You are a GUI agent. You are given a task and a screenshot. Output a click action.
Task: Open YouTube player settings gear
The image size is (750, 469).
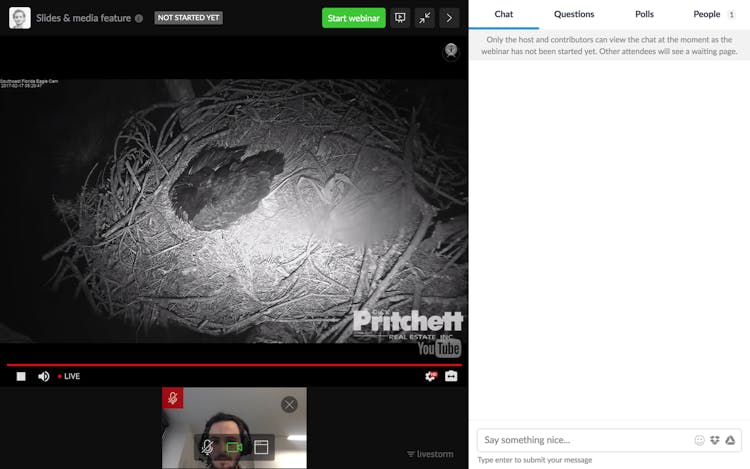coord(430,377)
